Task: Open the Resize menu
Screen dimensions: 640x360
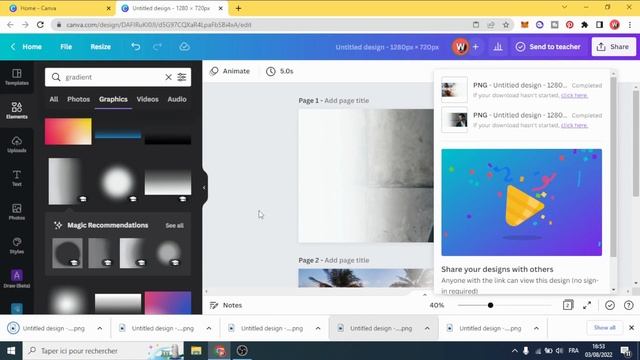Action: 100,47
